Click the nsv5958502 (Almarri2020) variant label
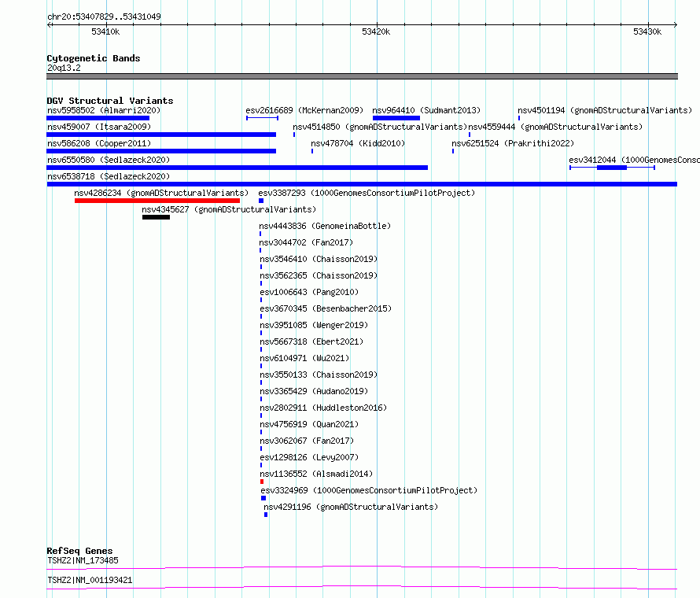700x598 pixels. [x=104, y=110]
